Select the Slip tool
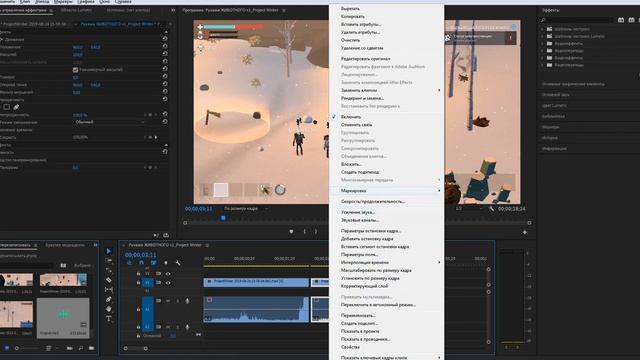This screenshot has width=640, height=360. click(x=109, y=289)
